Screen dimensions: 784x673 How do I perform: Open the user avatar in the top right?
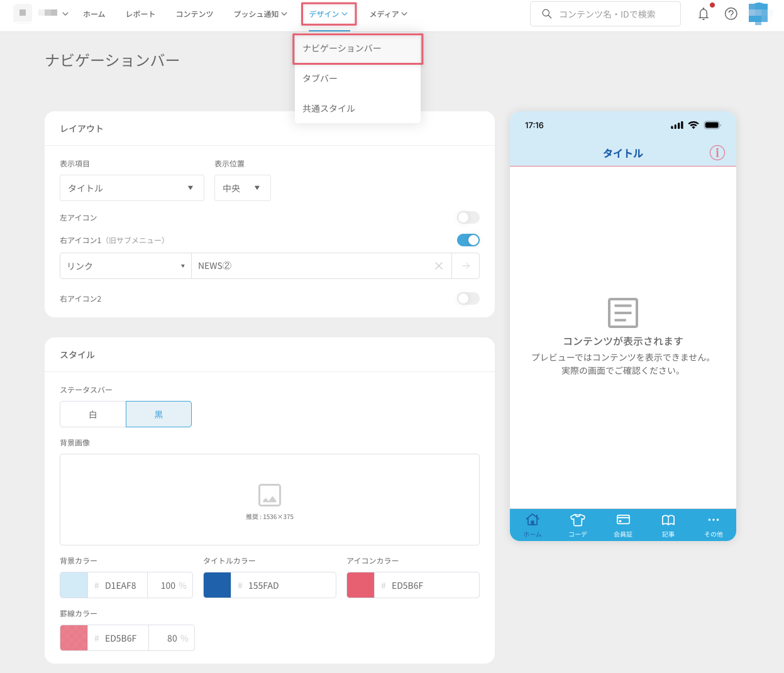pyautogui.click(x=758, y=13)
